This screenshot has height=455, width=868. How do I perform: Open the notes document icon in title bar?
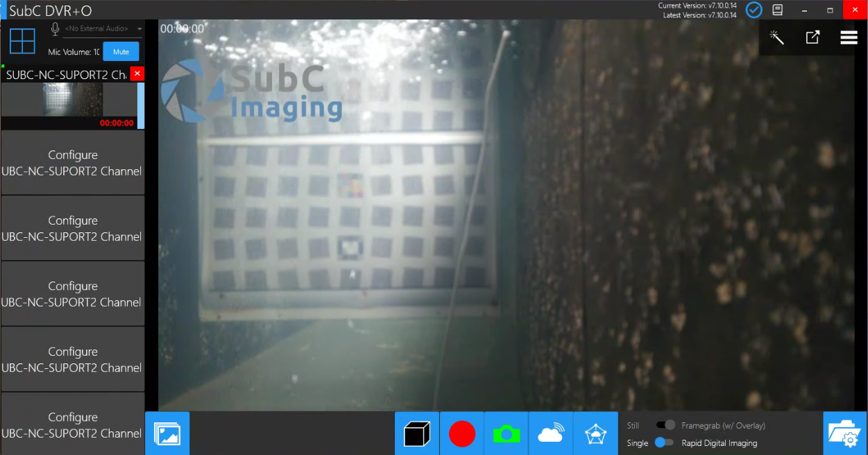(x=778, y=10)
